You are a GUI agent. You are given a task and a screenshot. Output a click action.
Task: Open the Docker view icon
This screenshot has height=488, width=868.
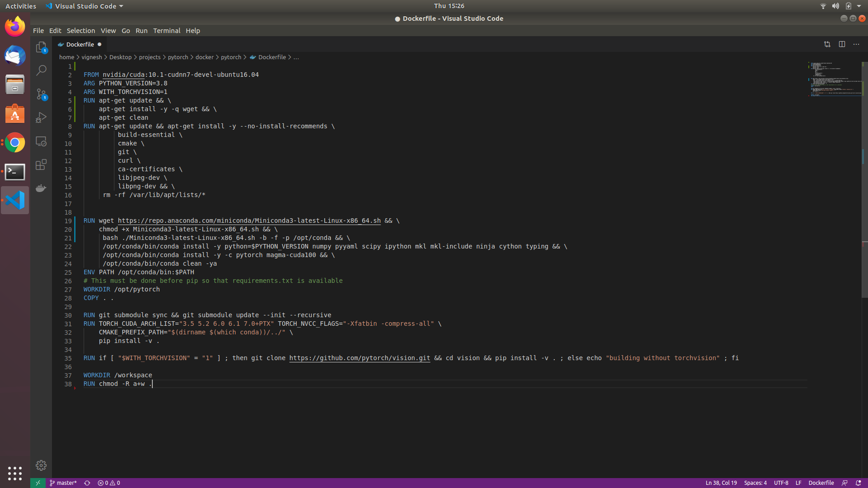pyautogui.click(x=41, y=188)
